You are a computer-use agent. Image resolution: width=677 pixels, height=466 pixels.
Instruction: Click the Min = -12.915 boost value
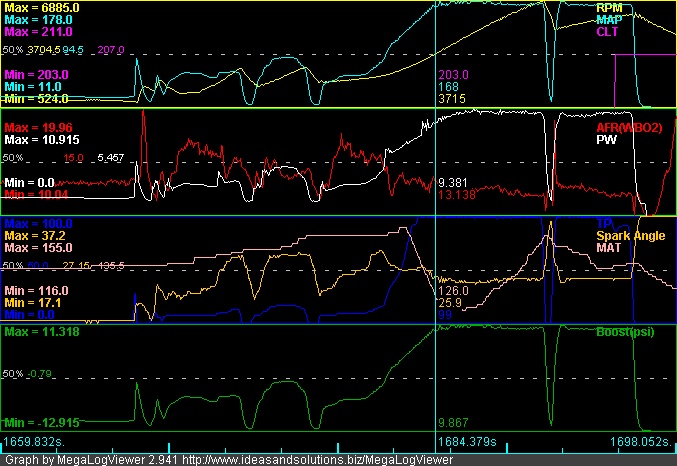point(42,422)
